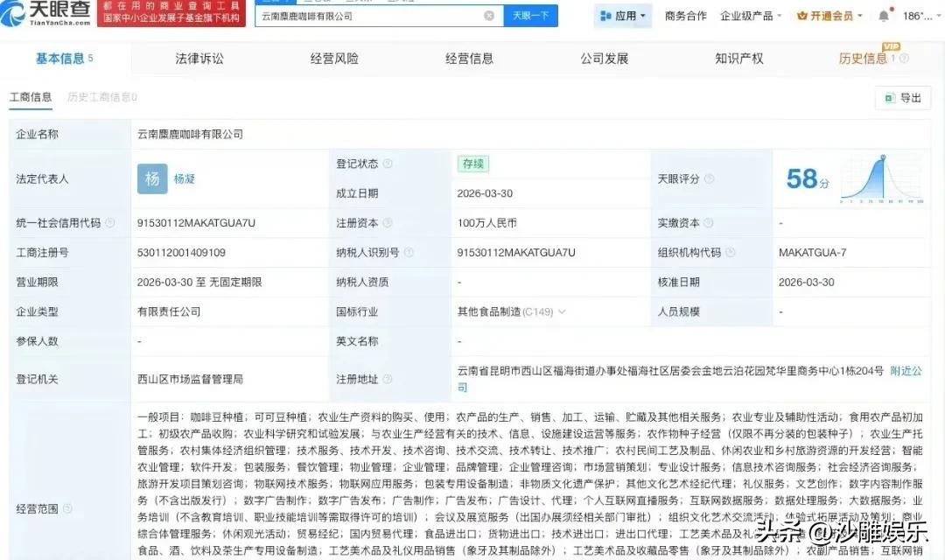This screenshot has height=560, width=945.
Task: Click the 有限责任公司 company type value
Action: pos(169,311)
